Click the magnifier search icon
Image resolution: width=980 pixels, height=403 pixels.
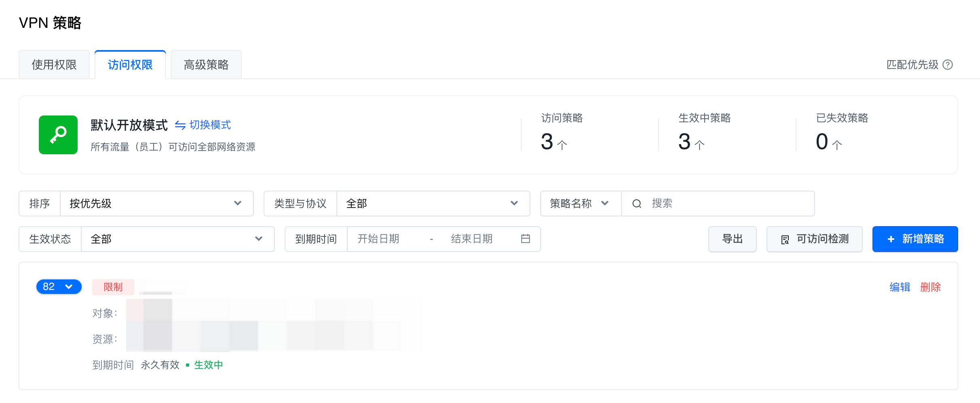[x=637, y=204]
